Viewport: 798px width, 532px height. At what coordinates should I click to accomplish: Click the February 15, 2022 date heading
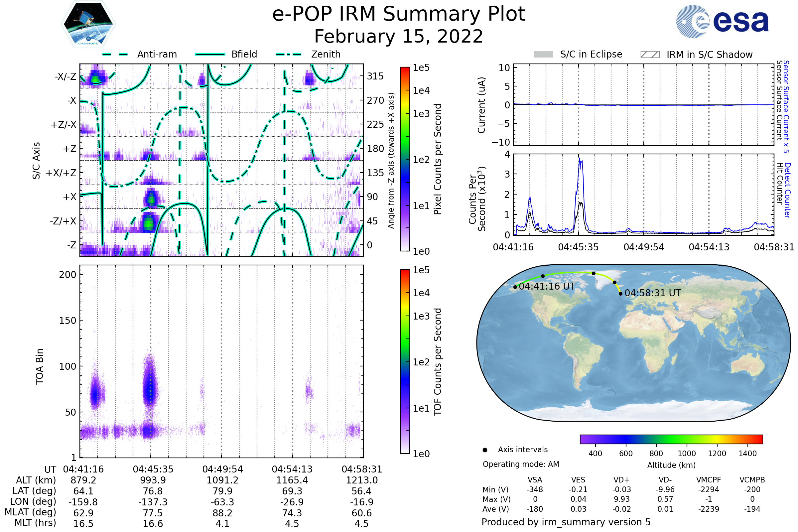399,37
